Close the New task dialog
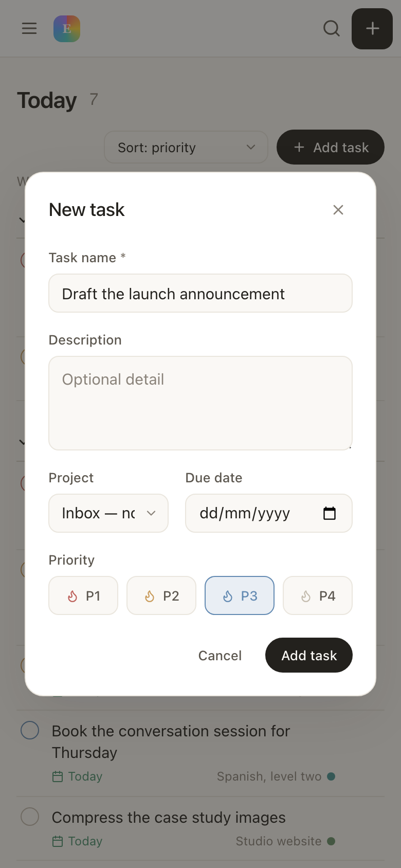This screenshot has height=868, width=401. point(338,210)
